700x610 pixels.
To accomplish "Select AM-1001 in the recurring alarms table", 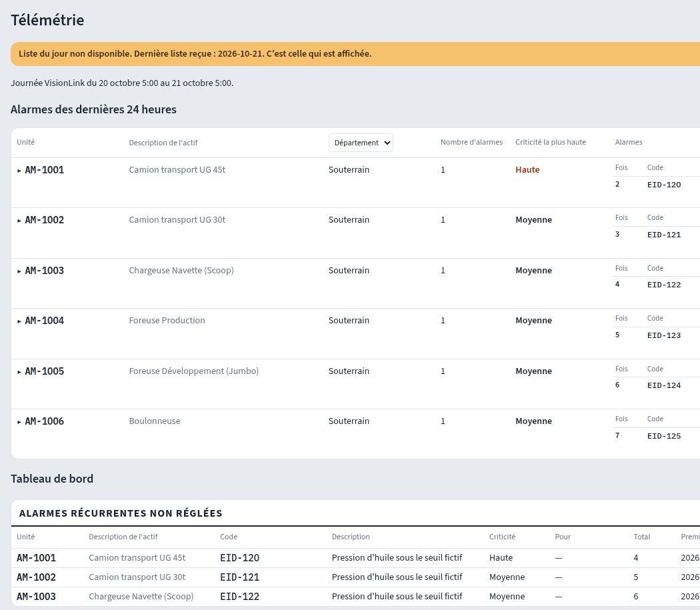I will click(36, 558).
